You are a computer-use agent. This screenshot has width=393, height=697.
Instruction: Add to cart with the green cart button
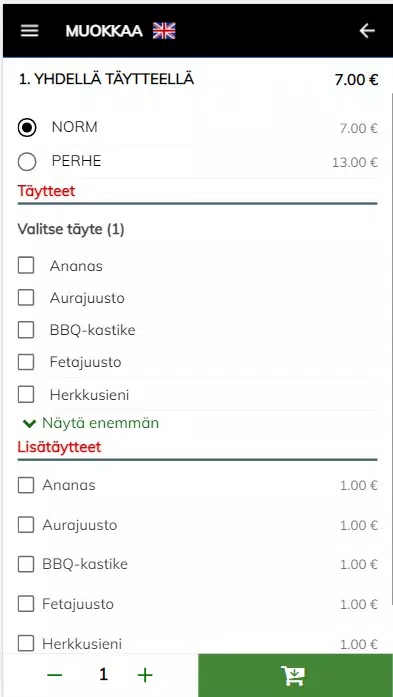pyautogui.click(x=295, y=675)
